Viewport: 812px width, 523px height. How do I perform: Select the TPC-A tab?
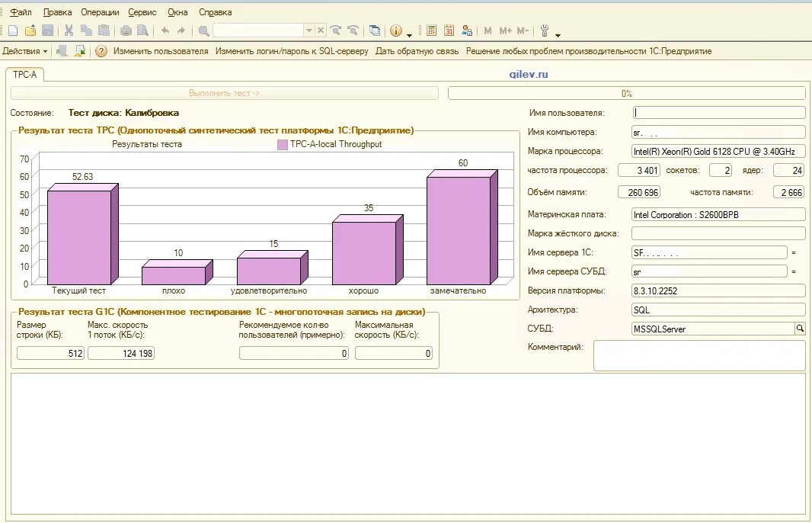click(x=25, y=75)
